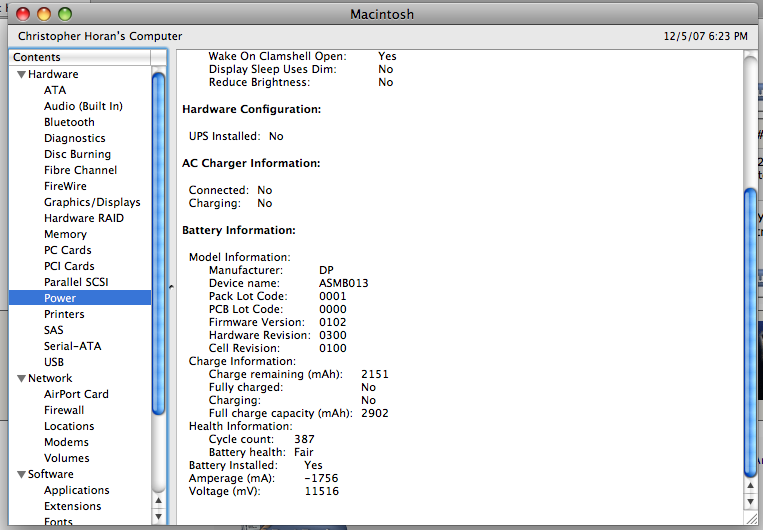
Task: Click the AC Charger Information heading
Action: click(x=251, y=163)
